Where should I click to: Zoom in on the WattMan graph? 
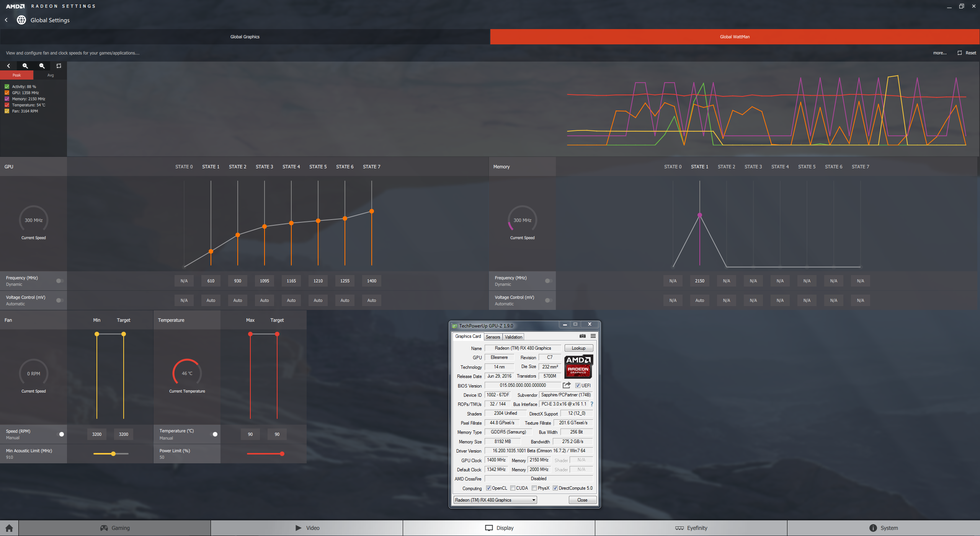pyautogui.click(x=25, y=66)
